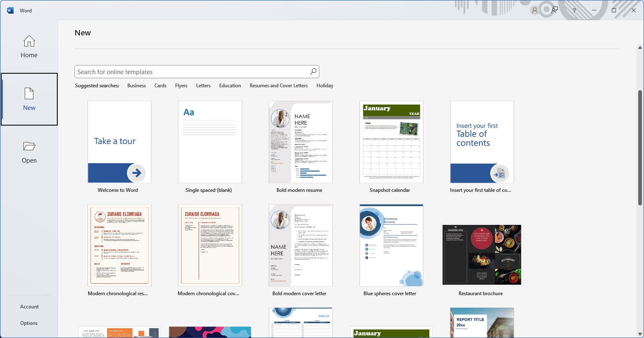Create a Single spaced blank document
The width and height of the screenshot is (644, 338).
[x=210, y=142]
